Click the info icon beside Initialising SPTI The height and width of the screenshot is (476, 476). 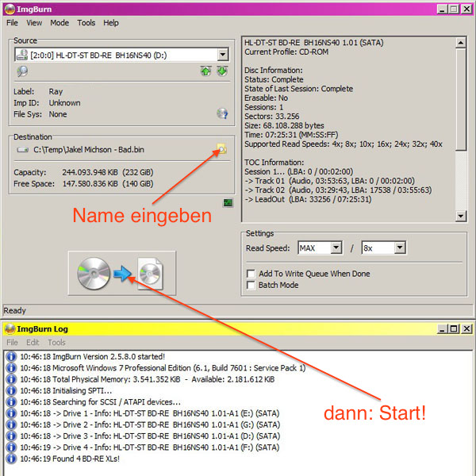coord(11,390)
